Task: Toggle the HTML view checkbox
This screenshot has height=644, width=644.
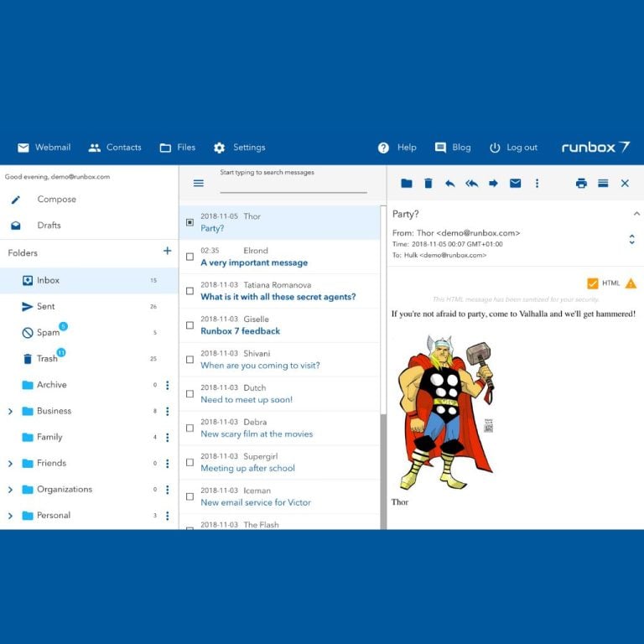Action: [x=592, y=283]
